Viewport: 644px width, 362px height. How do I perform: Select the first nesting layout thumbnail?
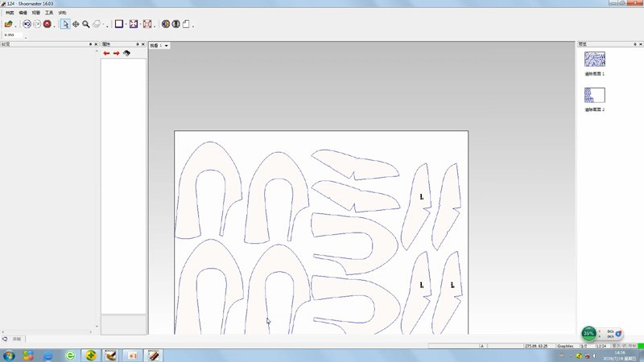[x=594, y=60]
